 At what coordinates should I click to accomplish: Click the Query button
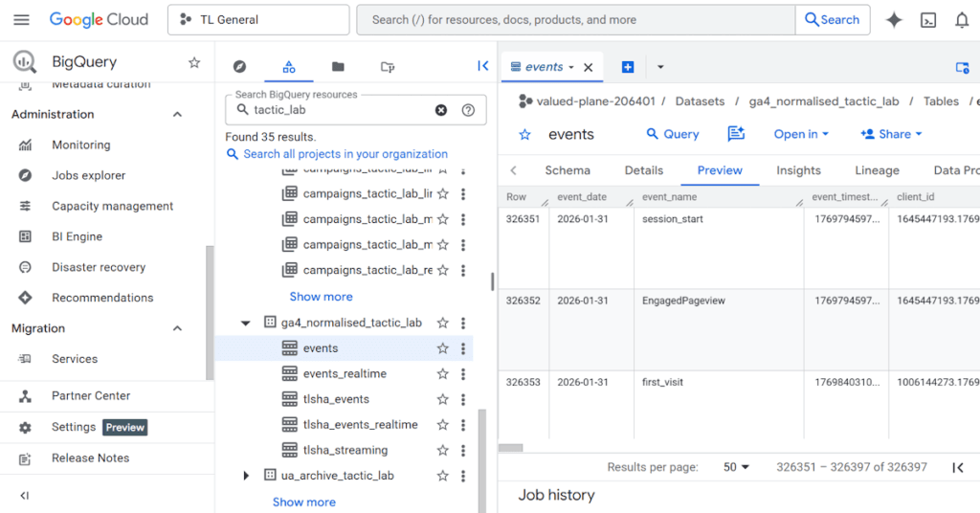pyautogui.click(x=672, y=134)
